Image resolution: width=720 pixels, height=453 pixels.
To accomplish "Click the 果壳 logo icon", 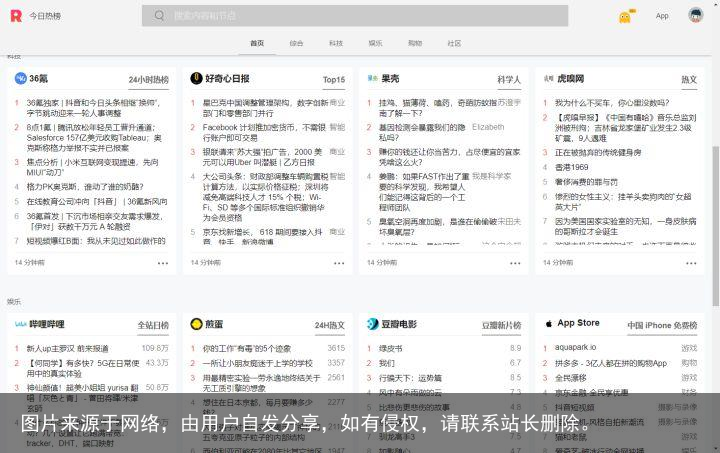I will (x=372, y=78).
